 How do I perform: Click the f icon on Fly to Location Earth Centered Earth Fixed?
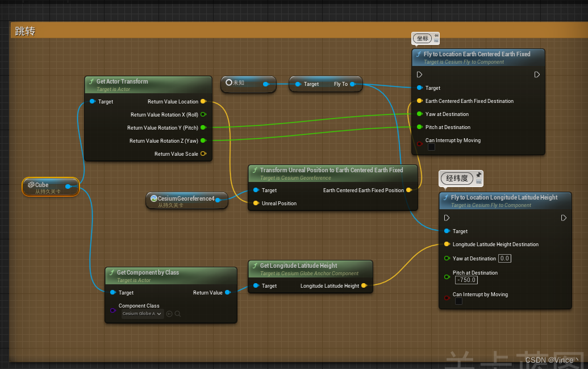419,53
